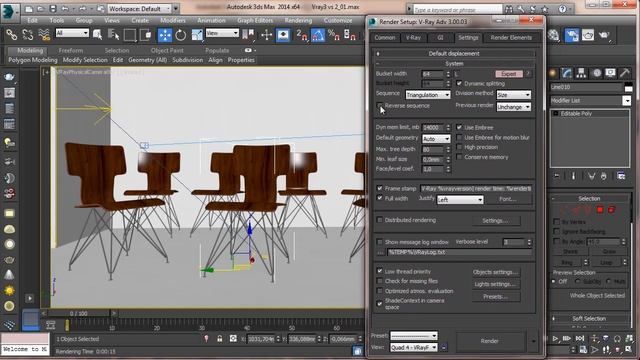Enable the Conserve memory checkbox

[459, 157]
